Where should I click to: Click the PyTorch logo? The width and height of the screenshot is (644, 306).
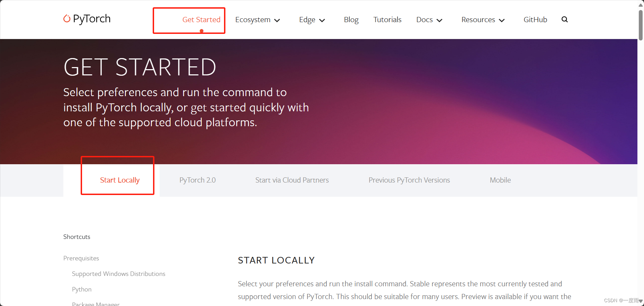pos(87,19)
